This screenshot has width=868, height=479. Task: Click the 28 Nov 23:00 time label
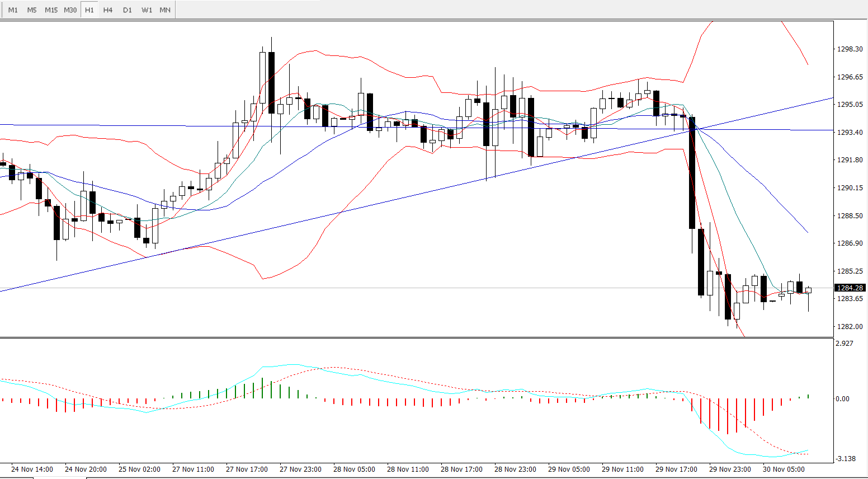[515, 469]
